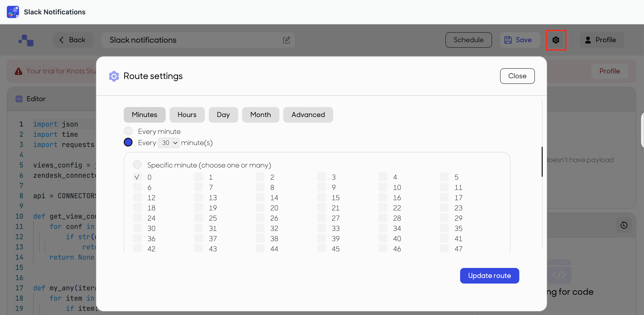Viewport: 644px width, 315px height.
Task: Switch to the Month tab
Action: pos(261,115)
